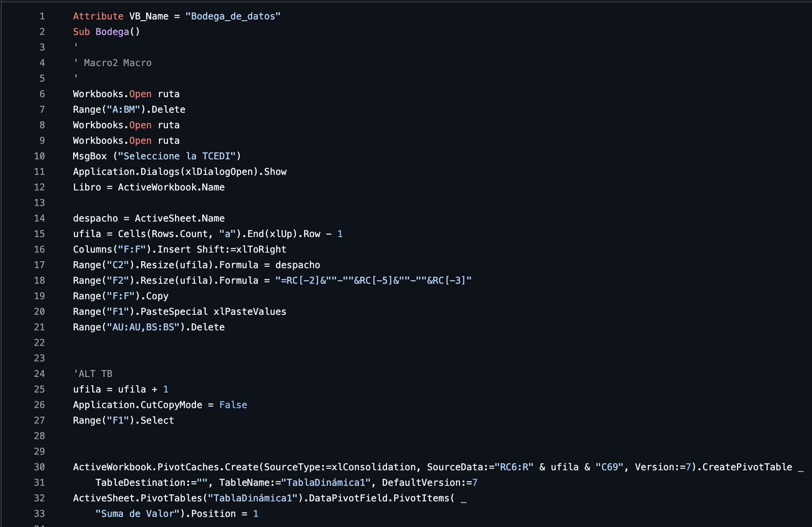The image size is (812, 527).
Task: Click the Bodega sub name on line 2
Action: coord(112,32)
